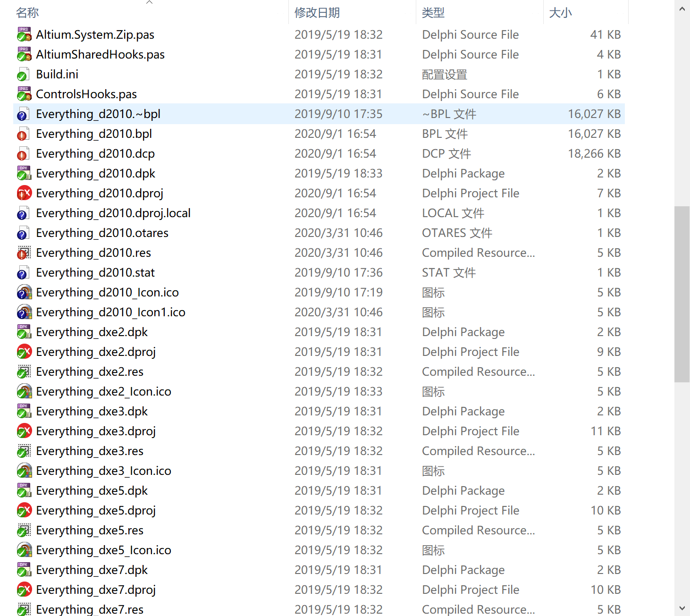This screenshot has width=690, height=616.
Task: Select file name Everything_dxe5.dpk
Action: [92, 490]
